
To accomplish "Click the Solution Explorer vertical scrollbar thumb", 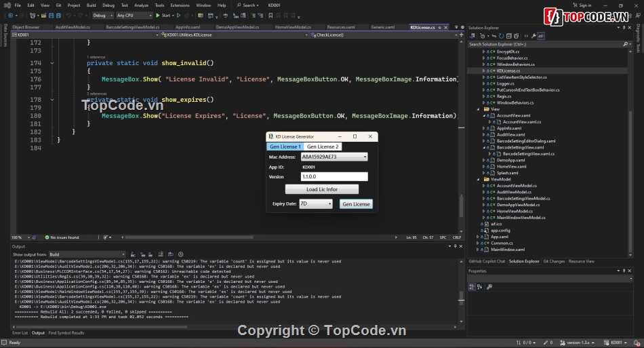I will click(630, 180).
